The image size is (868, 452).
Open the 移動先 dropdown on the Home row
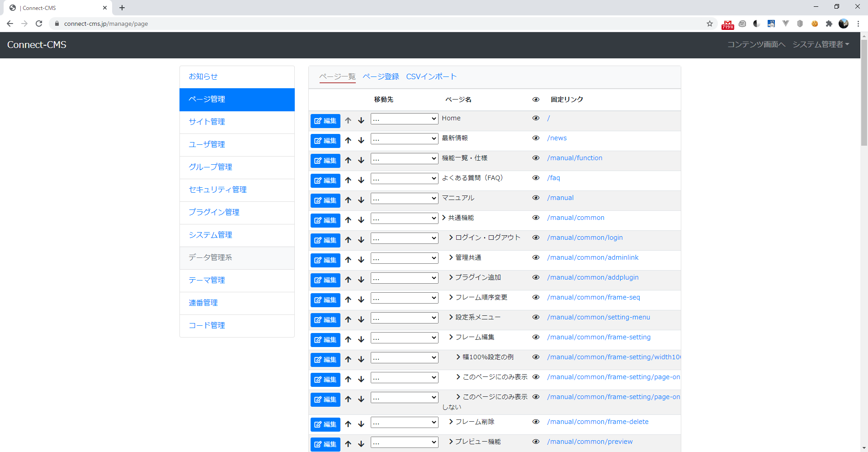tap(404, 119)
